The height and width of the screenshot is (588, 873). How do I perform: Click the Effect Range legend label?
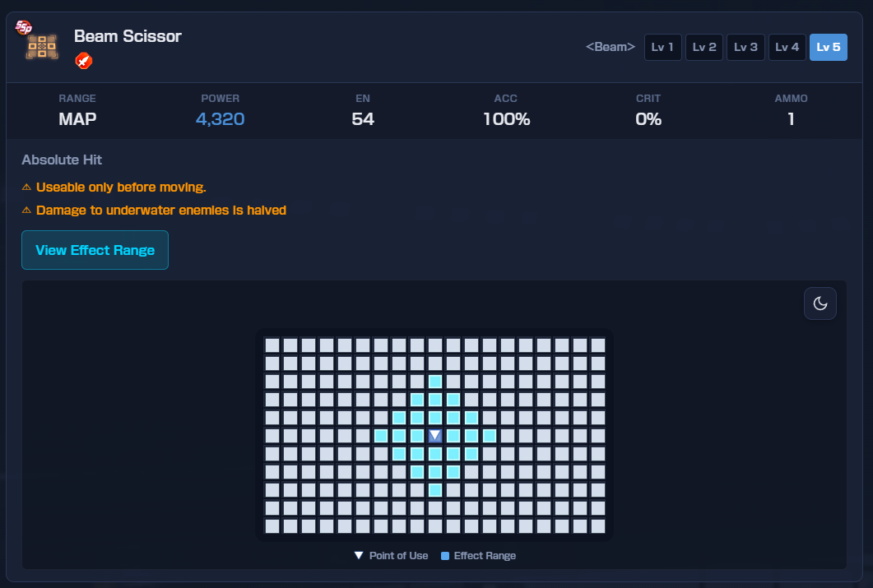[485, 555]
